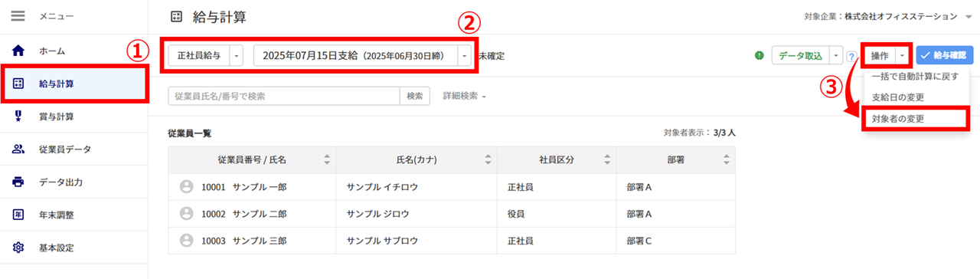Open the データ取込 dropdown arrow
This screenshot has height=279, width=980.
pos(835,56)
